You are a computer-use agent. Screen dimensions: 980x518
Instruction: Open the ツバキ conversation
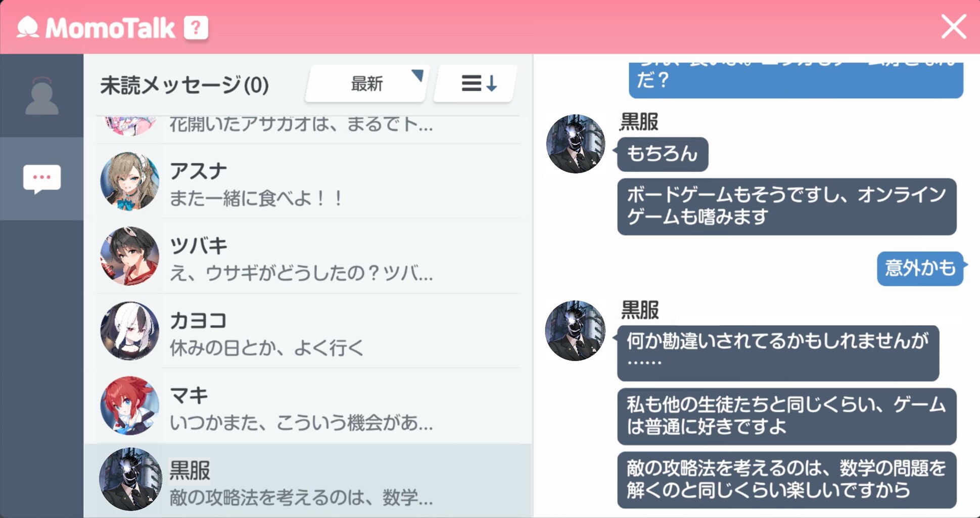pos(308,256)
